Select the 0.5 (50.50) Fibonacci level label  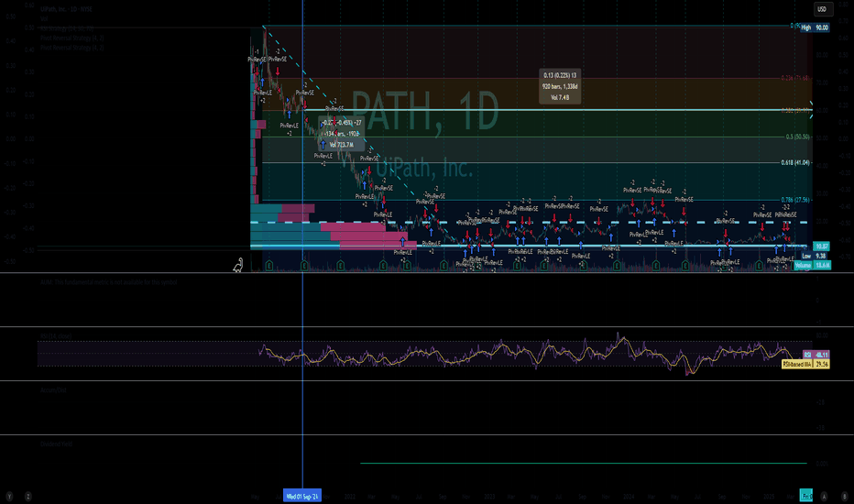click(x=797, y=137)
